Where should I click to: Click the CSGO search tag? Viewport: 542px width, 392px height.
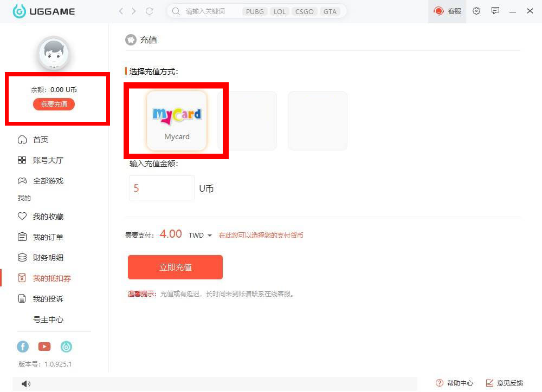[x=304, y=12]
